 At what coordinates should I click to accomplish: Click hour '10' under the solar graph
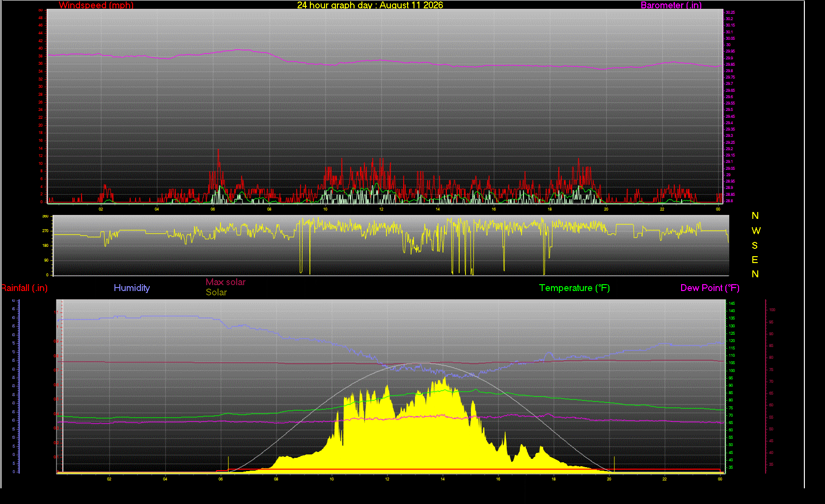pos(331,479)
